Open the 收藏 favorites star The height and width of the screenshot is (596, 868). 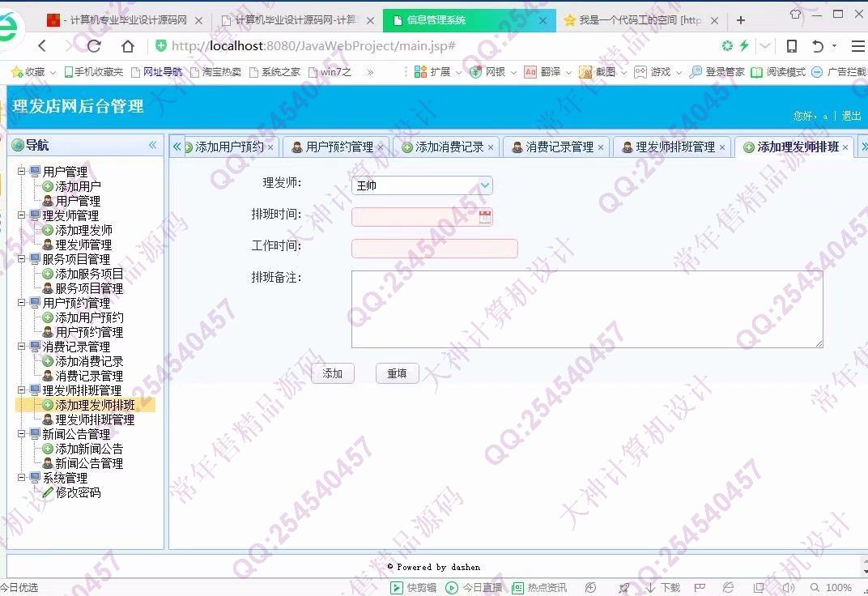pos(29,72)
